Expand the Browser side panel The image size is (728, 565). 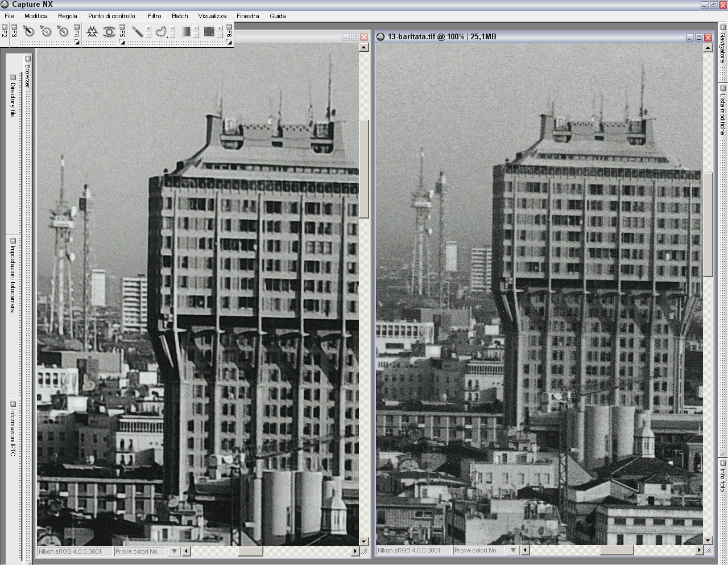click(27, 59)
